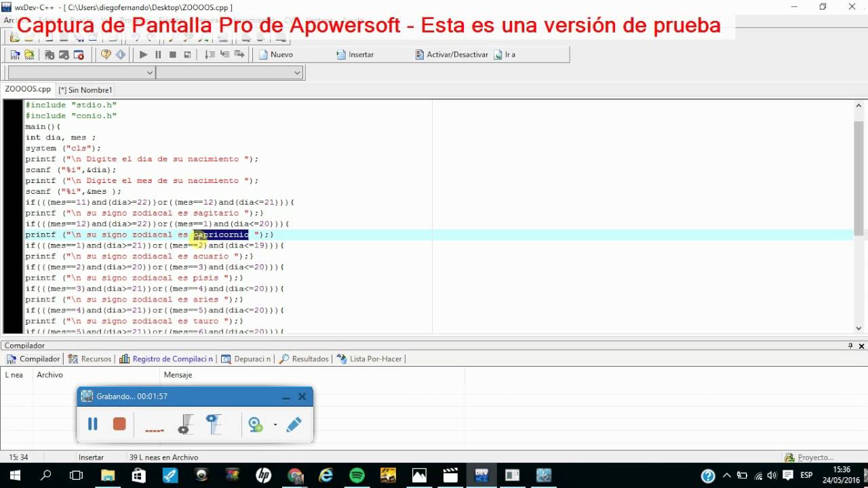The height and width of the screenshot is (488, 868).
Task: Open the Windows Start menu
Action: (14, 475)
